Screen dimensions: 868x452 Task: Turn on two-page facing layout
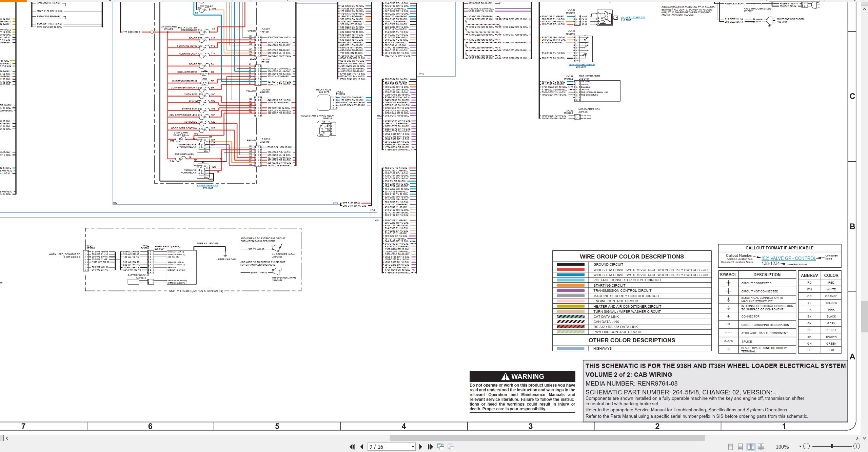[751, 447]
